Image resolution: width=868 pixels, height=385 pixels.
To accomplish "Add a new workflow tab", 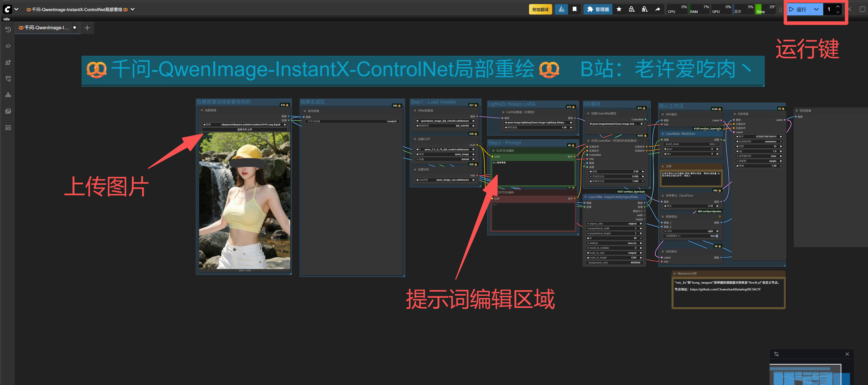I will (87, 28).
